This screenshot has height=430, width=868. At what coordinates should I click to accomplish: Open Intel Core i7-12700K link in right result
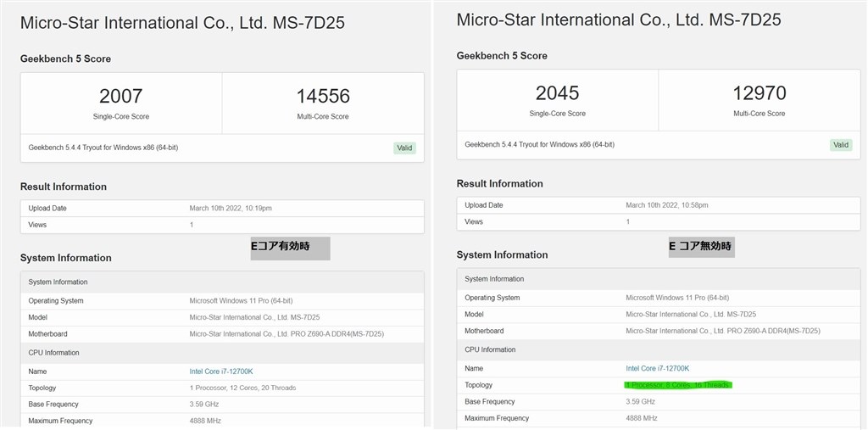[657, 368]
